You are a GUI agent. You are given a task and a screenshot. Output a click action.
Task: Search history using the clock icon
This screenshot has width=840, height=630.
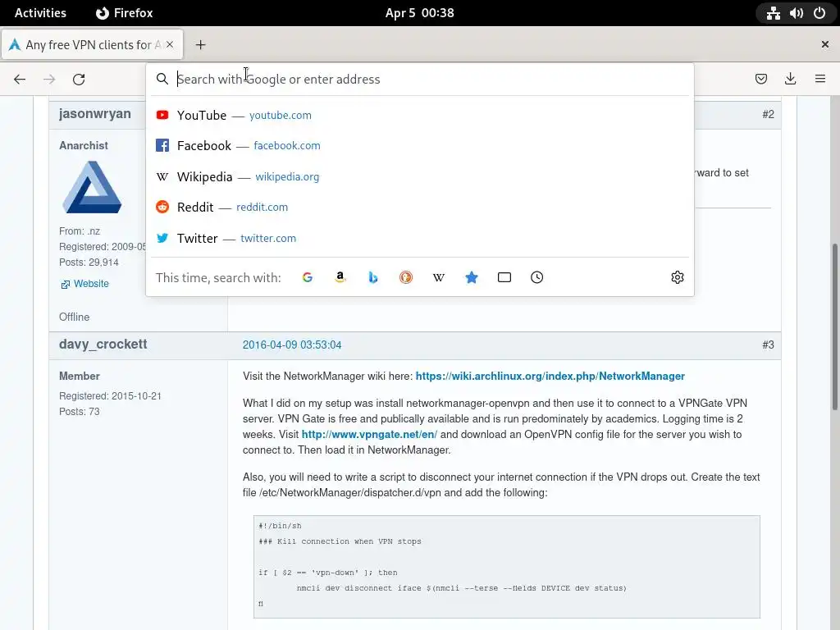536,277
